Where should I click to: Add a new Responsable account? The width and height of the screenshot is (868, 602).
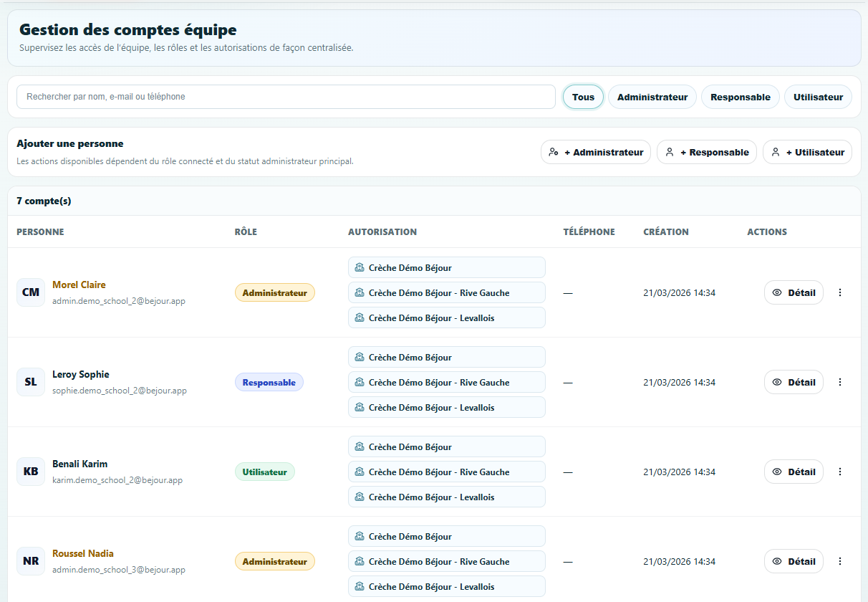coord(706,152)
